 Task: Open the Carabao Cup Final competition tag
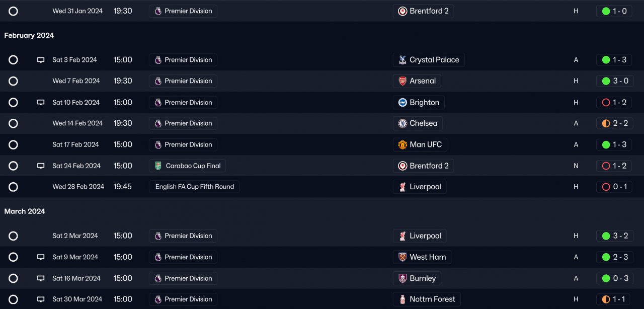point(188,166)
